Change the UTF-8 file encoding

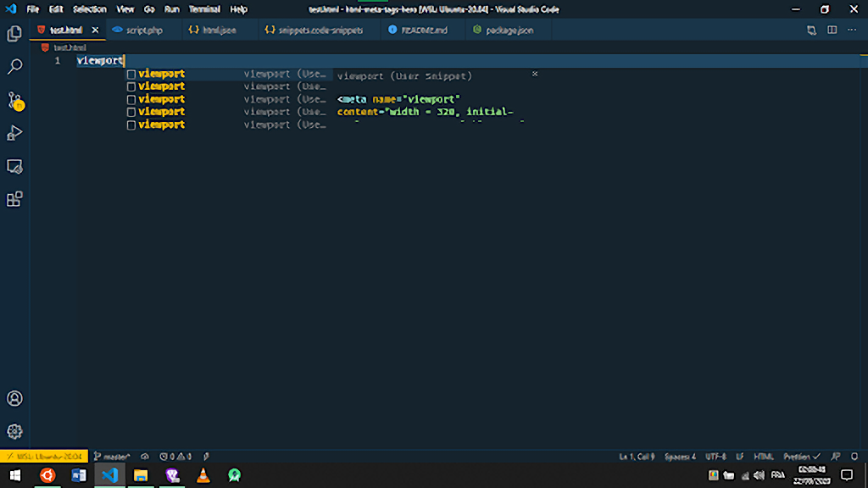coord(715,457)
